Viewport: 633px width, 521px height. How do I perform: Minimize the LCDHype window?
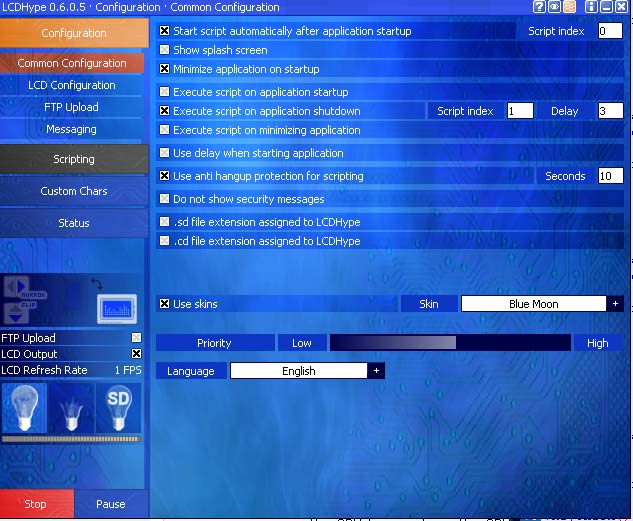[x=607, y=7]
